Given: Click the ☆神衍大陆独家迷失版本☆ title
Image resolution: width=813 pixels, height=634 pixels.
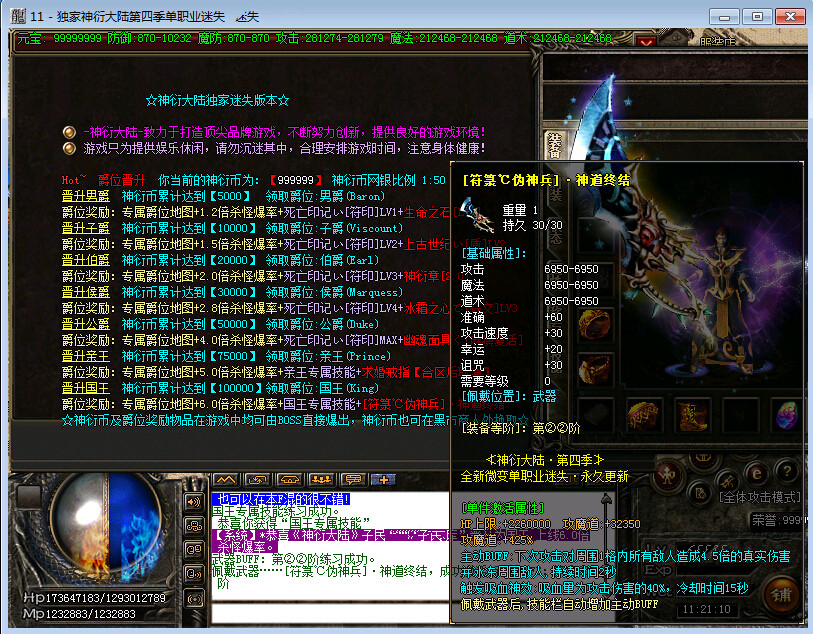Looking at the screenshot, I should (217, 100).
